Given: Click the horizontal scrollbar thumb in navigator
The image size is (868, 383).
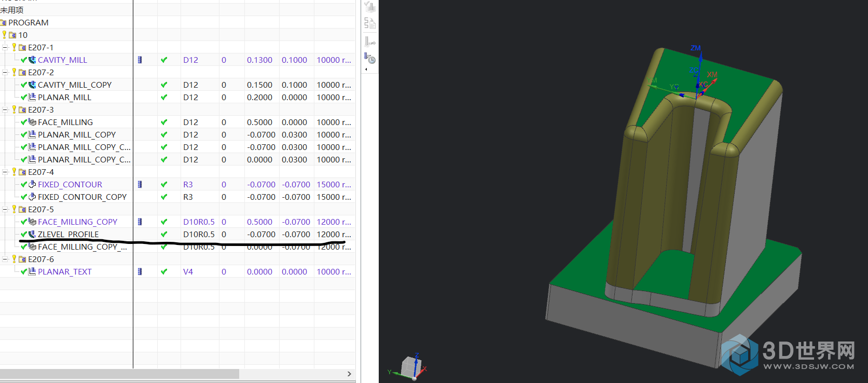Looking at the screenshot, I should [119, 374].
